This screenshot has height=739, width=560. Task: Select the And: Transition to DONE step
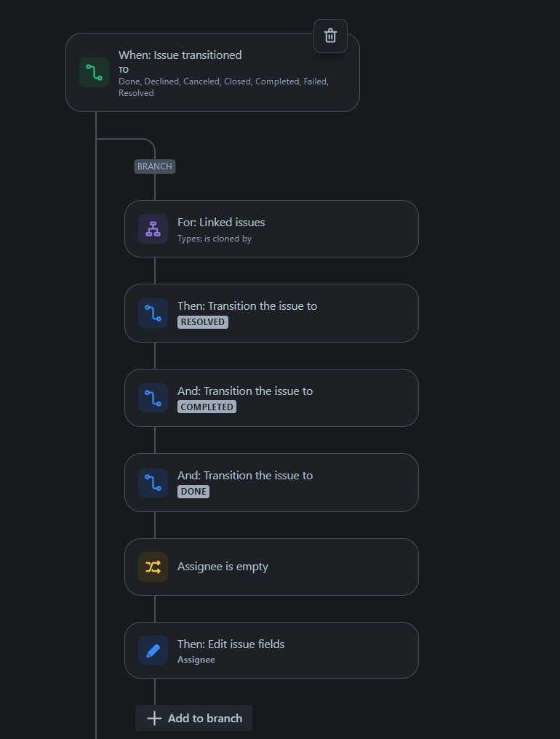(x=271, y=482)
